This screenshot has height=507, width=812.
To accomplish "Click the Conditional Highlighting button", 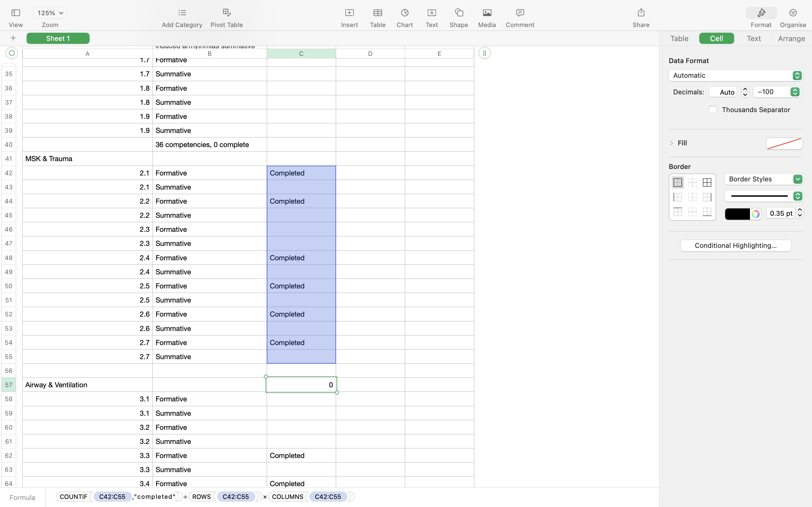I will tap(736, 245).
